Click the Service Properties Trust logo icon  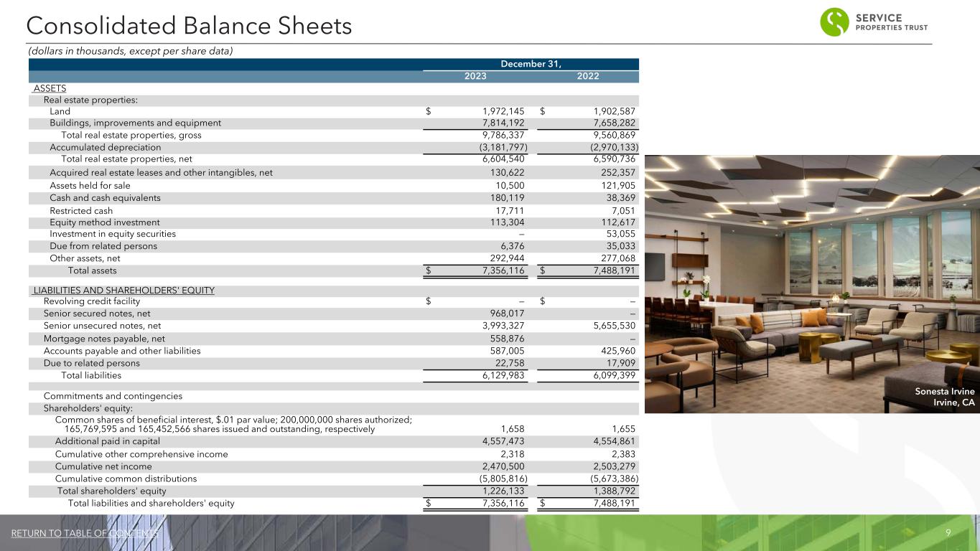tap(835, 22)
